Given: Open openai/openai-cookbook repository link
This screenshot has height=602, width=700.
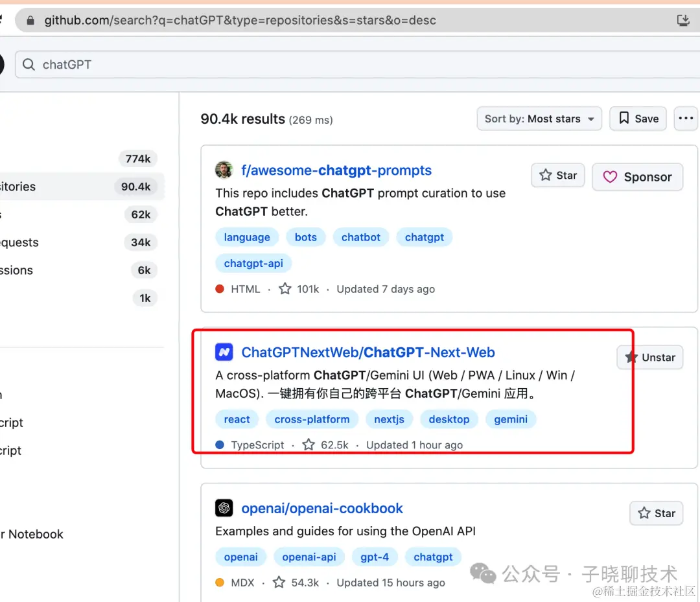Looking at the screenshot, I should [322, 508].
